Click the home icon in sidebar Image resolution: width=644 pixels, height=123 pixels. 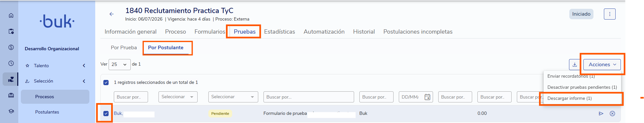[x=11, y=15]
